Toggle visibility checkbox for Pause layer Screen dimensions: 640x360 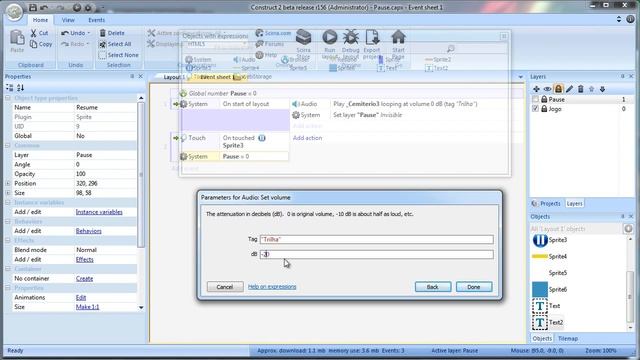[x=536, y=99]
